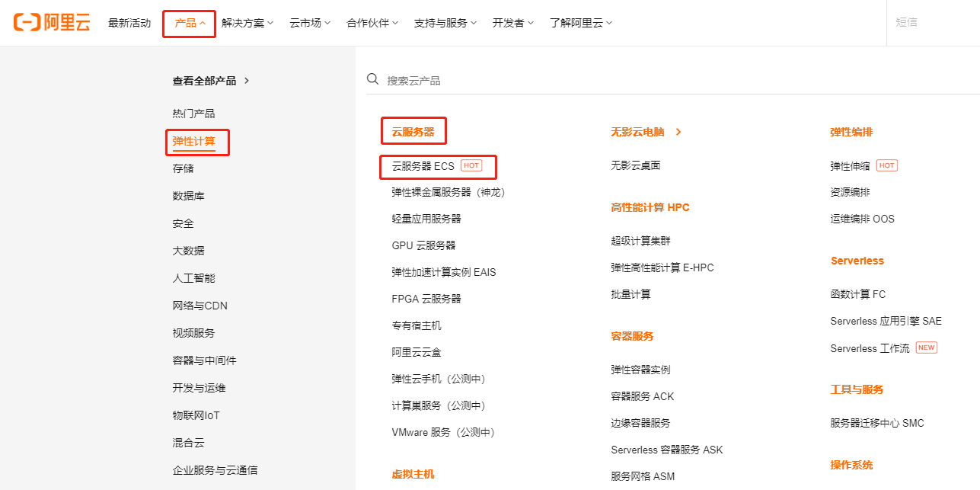Viewport: 980px width, 490px height.
Task: Click arrow next to 无影云电脑
Action: [x=678, y=132]
